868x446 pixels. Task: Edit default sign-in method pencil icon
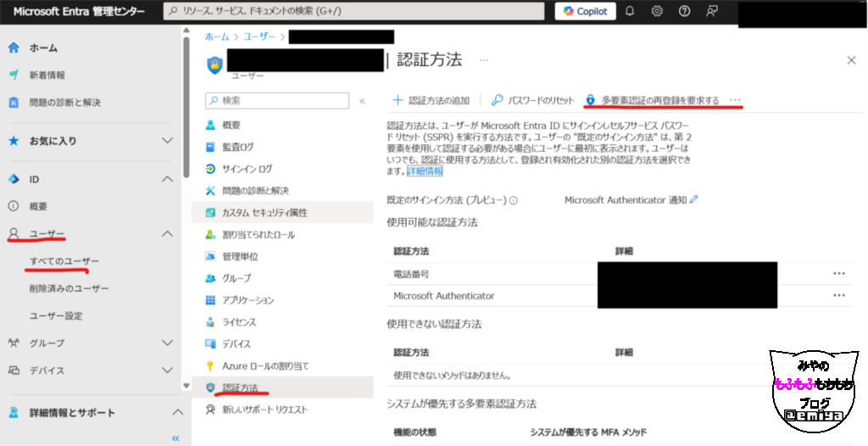point(694,199)
